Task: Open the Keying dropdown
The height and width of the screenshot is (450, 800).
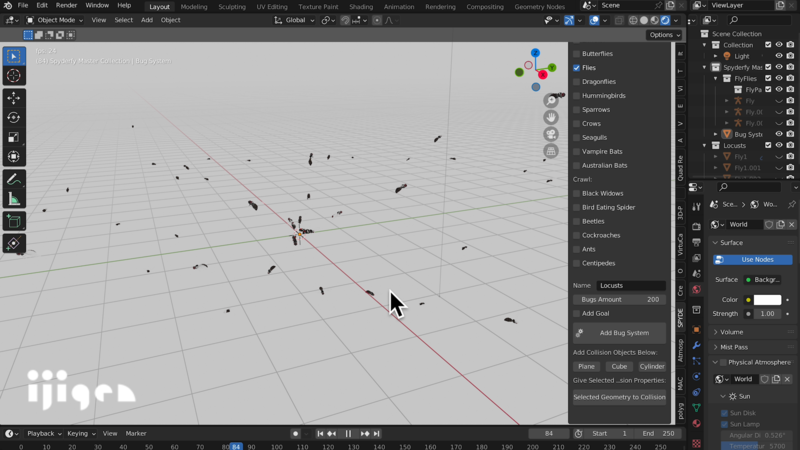Action: (81, 434)
